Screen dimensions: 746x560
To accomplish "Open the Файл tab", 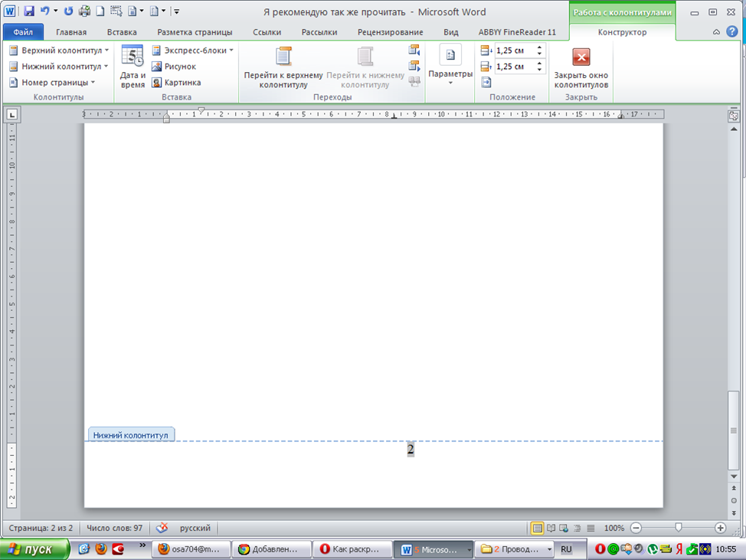I will pos(23,32).
